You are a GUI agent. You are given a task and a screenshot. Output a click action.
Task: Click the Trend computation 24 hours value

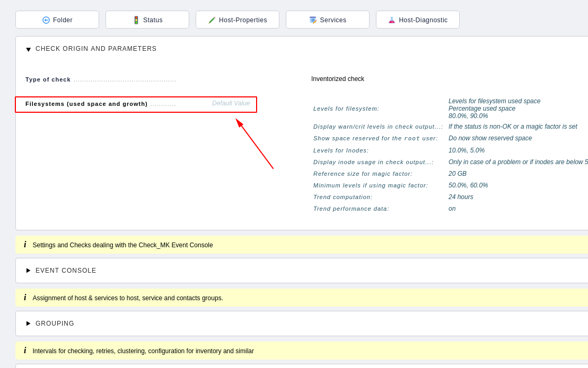461,197
